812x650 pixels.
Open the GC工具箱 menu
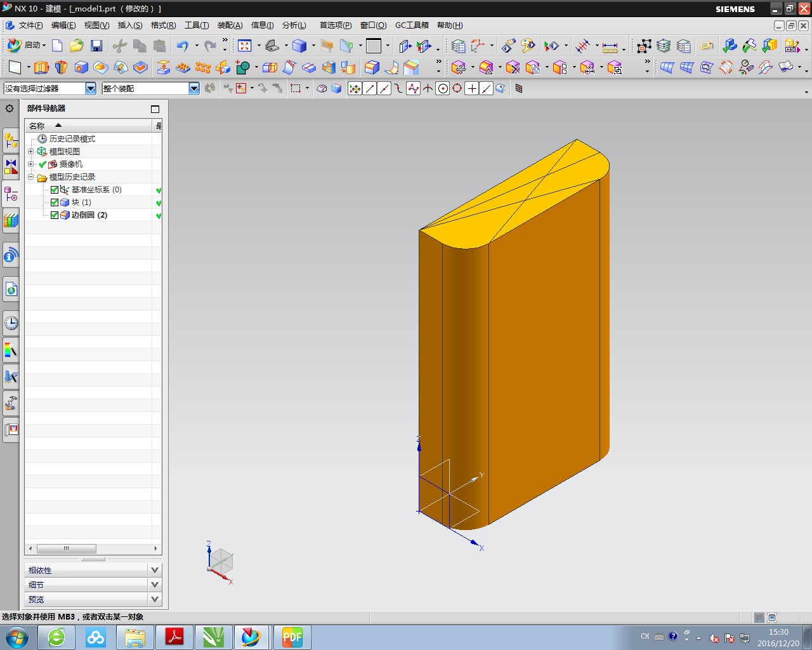(x=412, y=25)
